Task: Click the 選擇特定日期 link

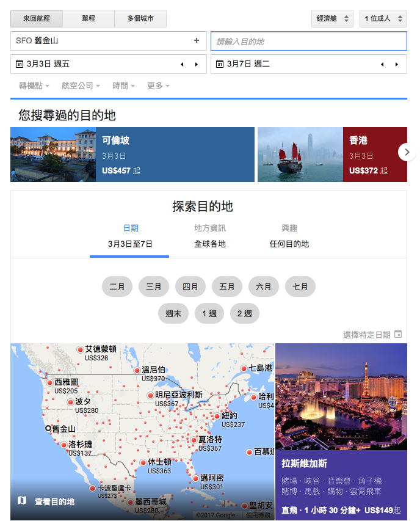Action: (366, 335)
